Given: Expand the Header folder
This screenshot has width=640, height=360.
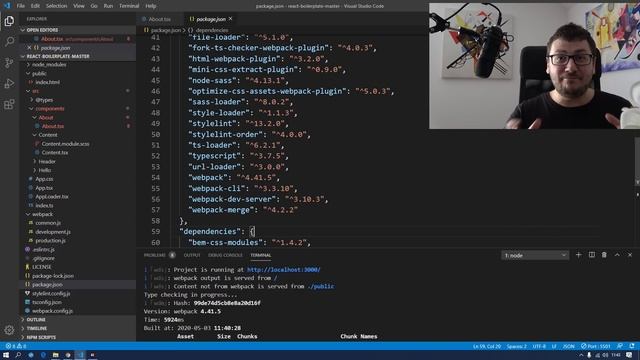Looking at the screenshot, I should [x=78, y=162].
